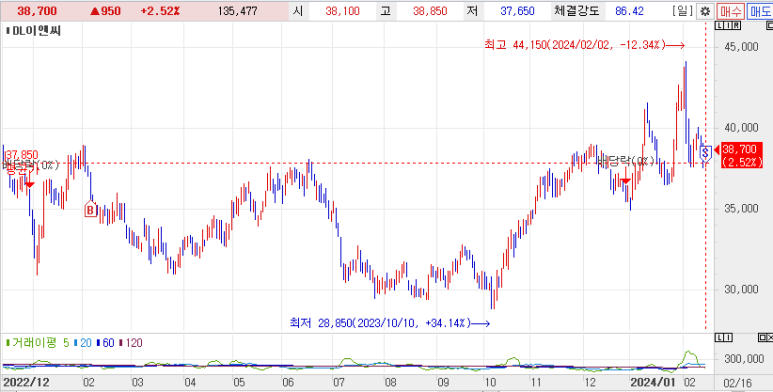Click current price 38,700 in header
The height and width of the screenshot is (392, 773).
37,11
